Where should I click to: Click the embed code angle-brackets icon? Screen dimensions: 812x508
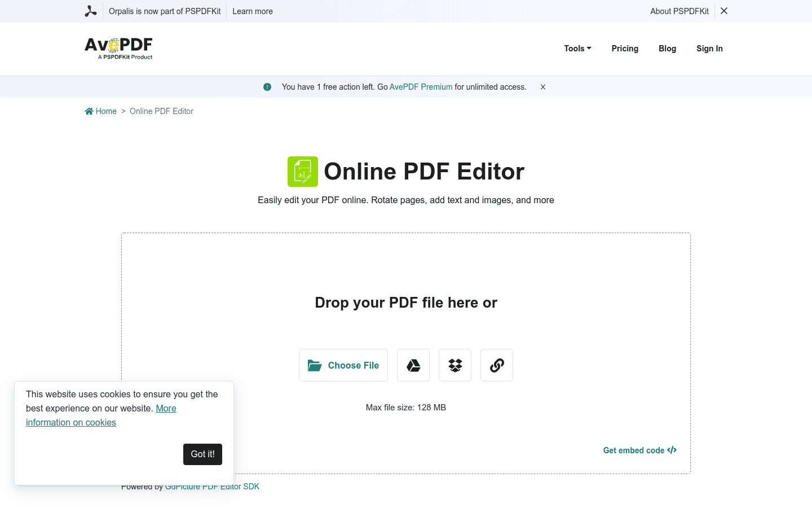[672, 450]
